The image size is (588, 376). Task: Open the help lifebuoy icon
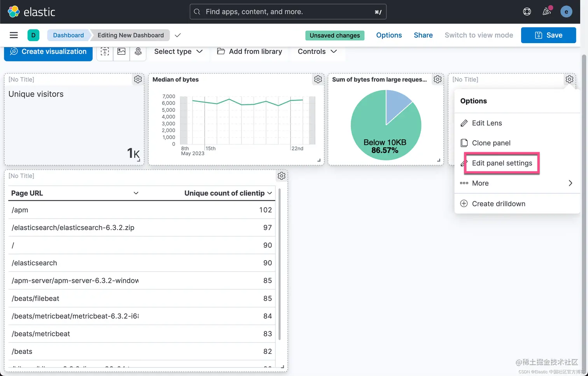click(x=527, y=12)
